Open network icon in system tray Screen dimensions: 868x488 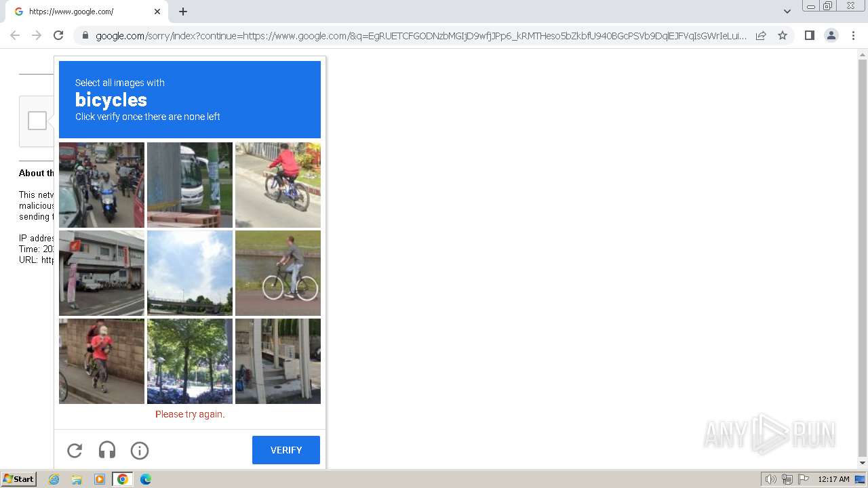tap(787, 479)
